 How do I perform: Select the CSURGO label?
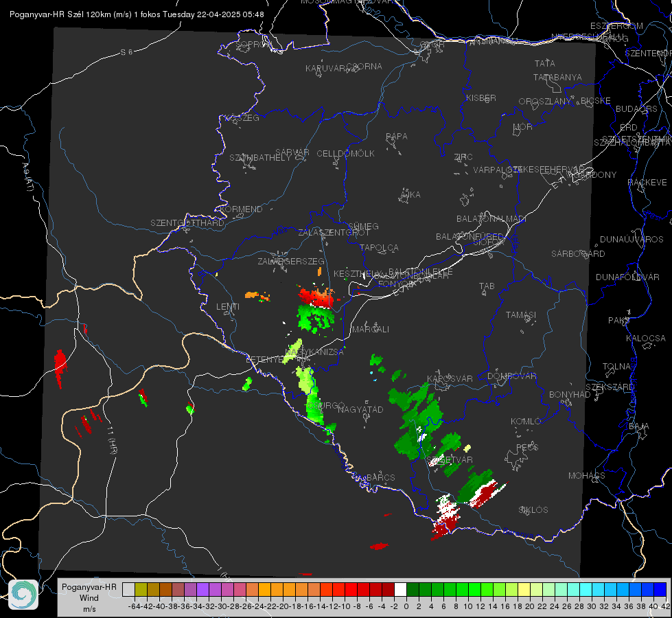point(326,405)
